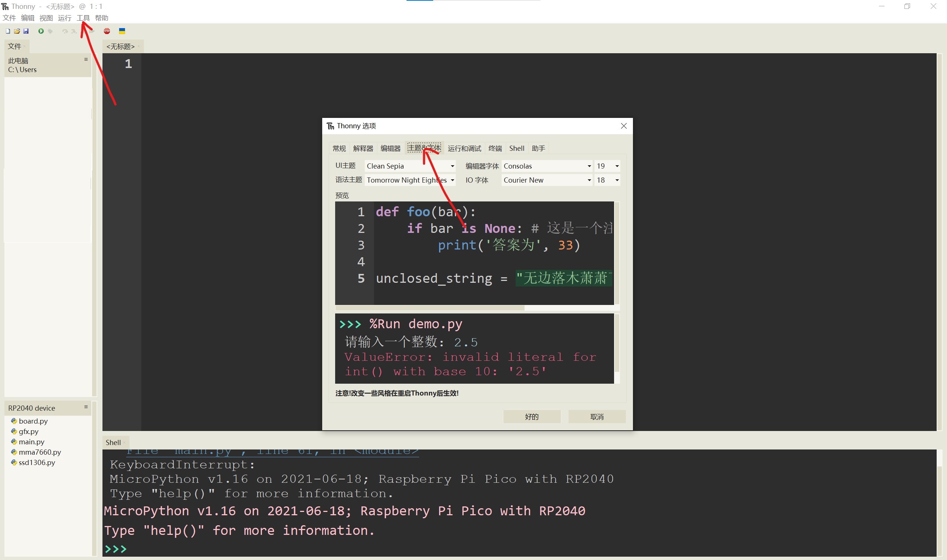Switch to the 编辑器 tab

pos(390,148)
